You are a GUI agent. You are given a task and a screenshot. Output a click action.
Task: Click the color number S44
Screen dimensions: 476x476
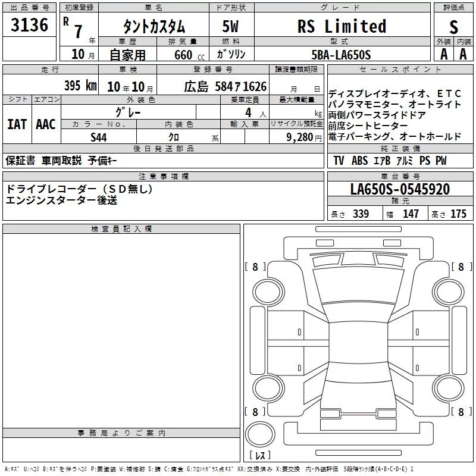(x=99, y=137)
